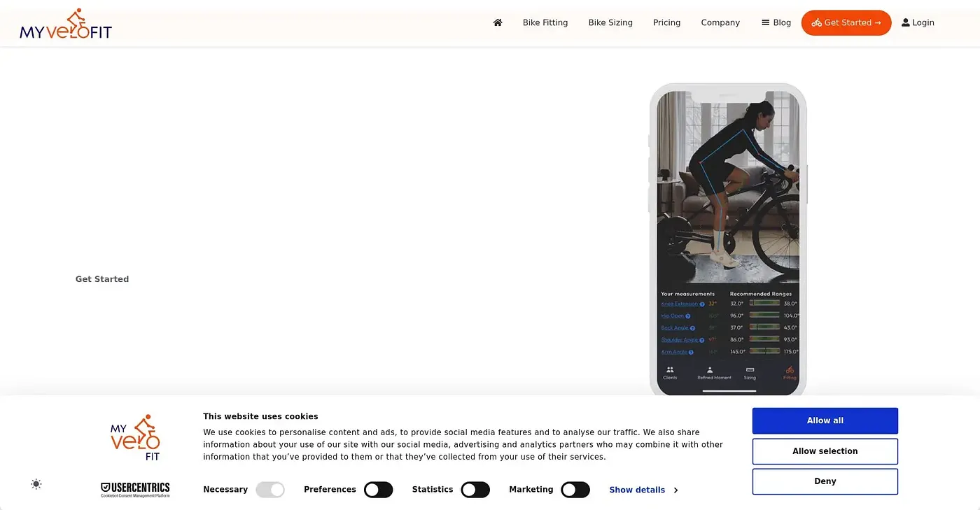Toggle the Necessary cookies switch

point(270,490)
